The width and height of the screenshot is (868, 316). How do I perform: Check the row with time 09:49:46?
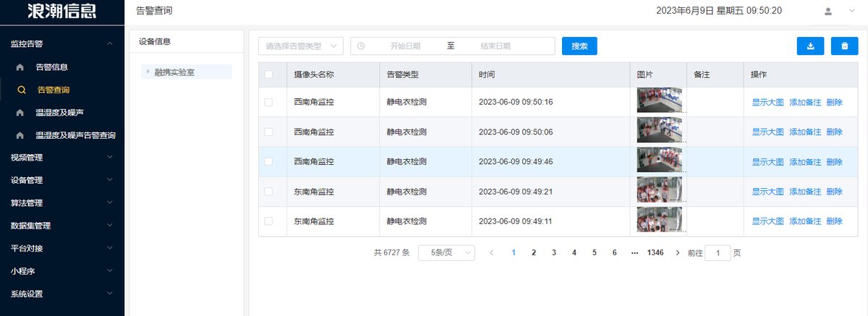(x=269, y=161)
